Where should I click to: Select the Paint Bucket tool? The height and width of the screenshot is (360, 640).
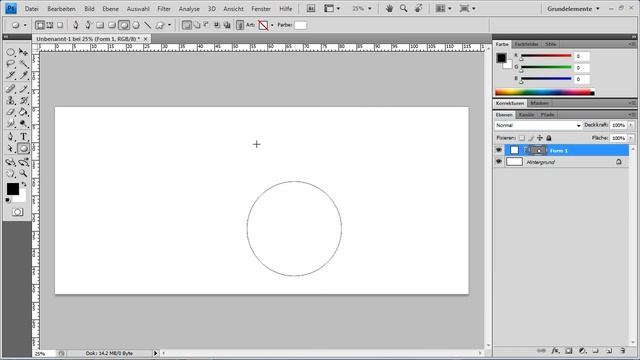[x=23, y=111]
